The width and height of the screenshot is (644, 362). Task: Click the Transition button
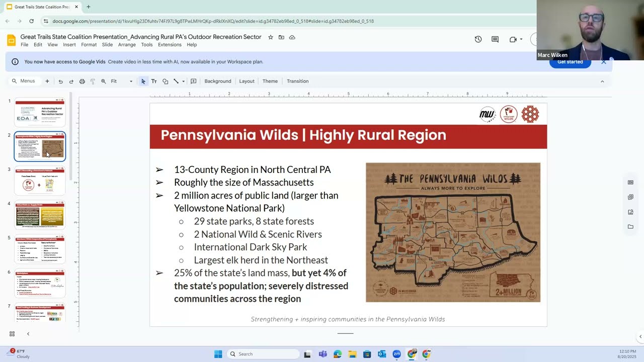tap(298, 81)
